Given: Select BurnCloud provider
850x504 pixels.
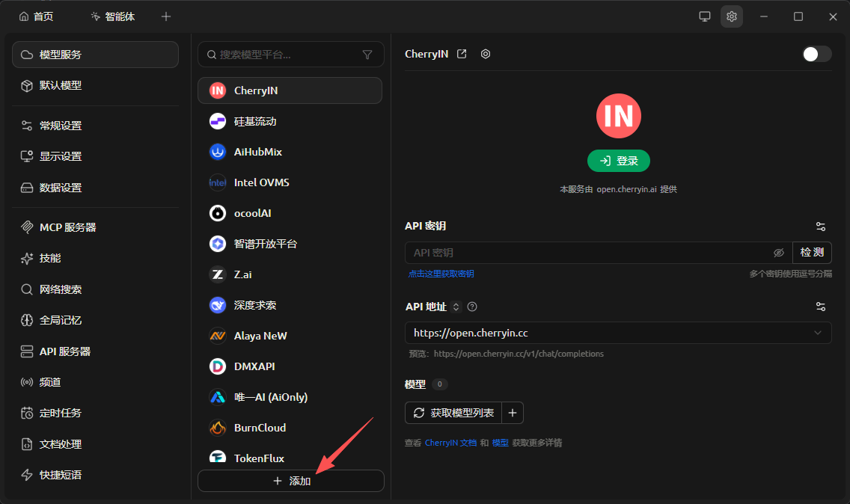Looking at the screenshot, I should (x=290, y=428).
